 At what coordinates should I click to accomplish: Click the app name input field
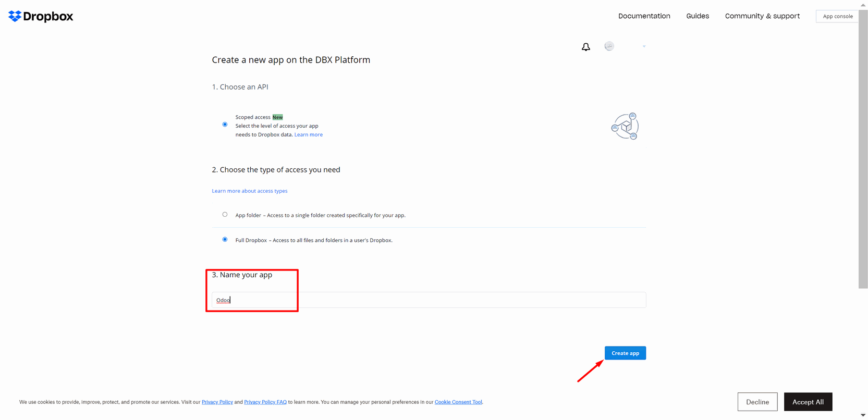pyautogui.click(x=429, y=300)
